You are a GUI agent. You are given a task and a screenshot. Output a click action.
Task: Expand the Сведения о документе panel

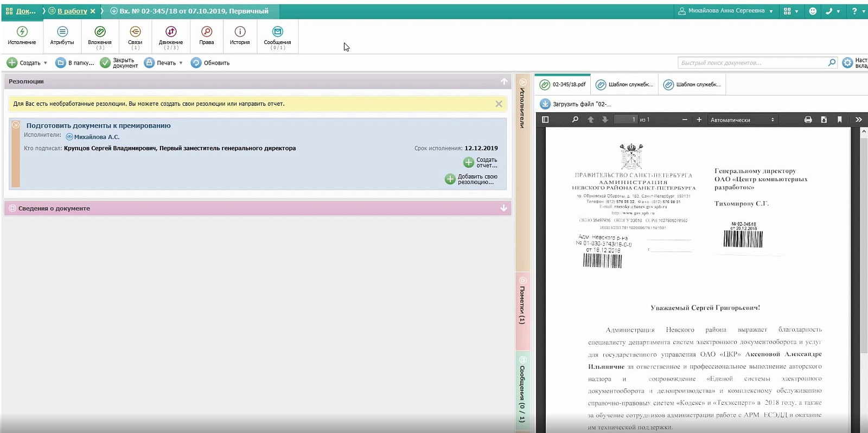pyautogui.click(x=503, y=208)
